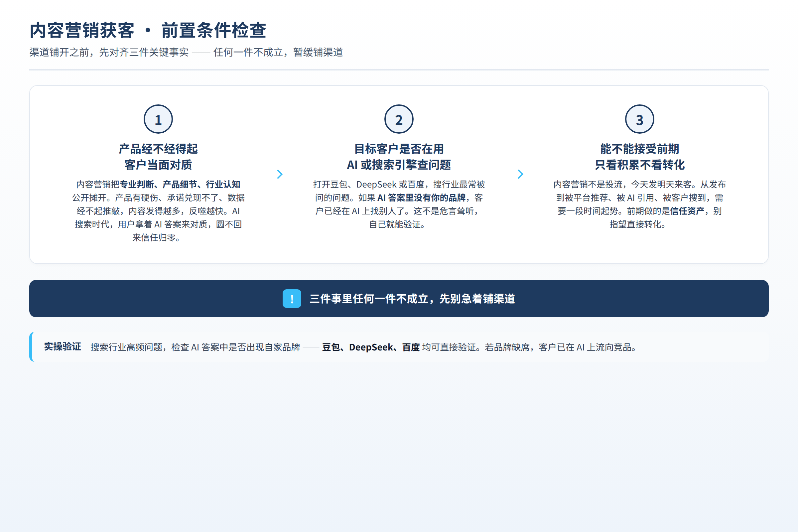Click the subtitle 渠道铺开之前，先对齐三件关键事实

click(x=109, y=52)
